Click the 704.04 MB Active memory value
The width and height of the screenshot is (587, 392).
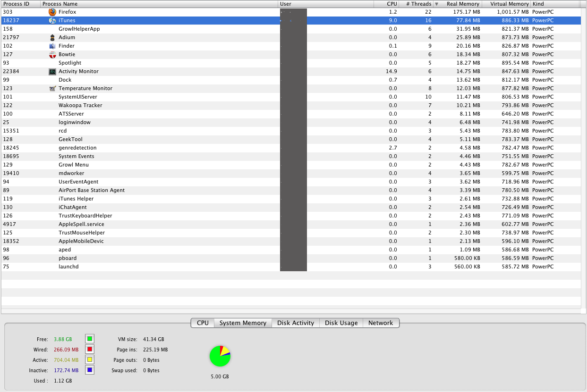point(66,360)
